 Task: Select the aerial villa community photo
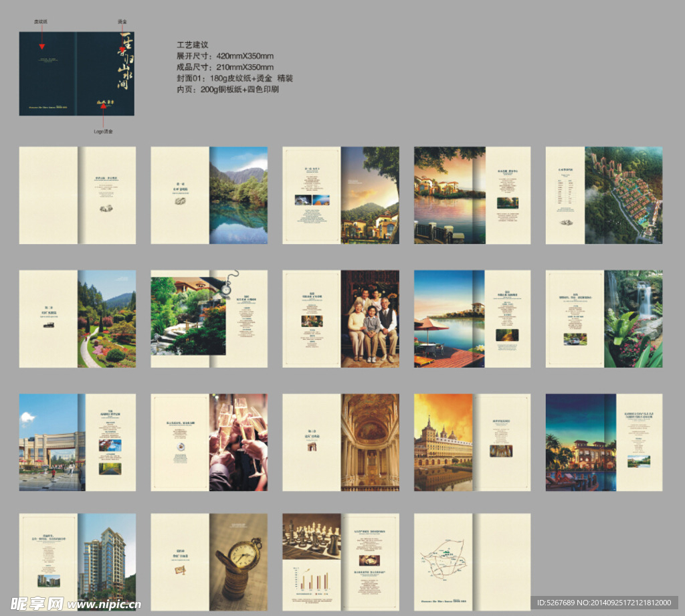[623, 195]
